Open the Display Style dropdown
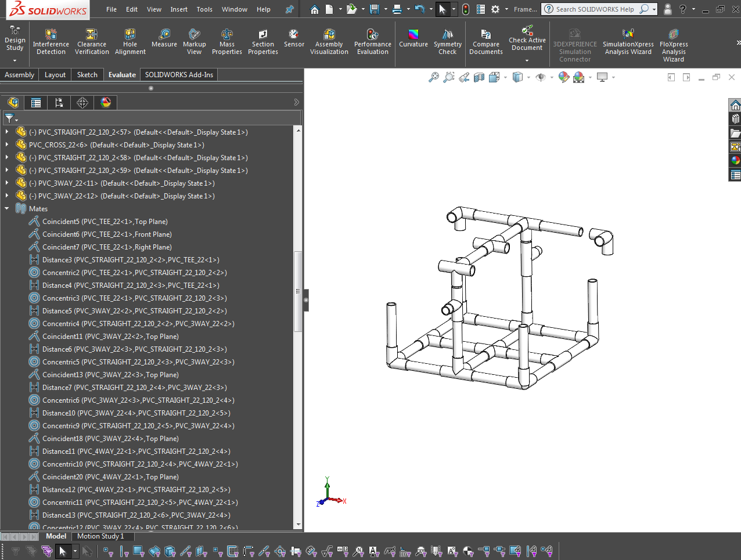The image size is (741, 560). pos(528,77)
